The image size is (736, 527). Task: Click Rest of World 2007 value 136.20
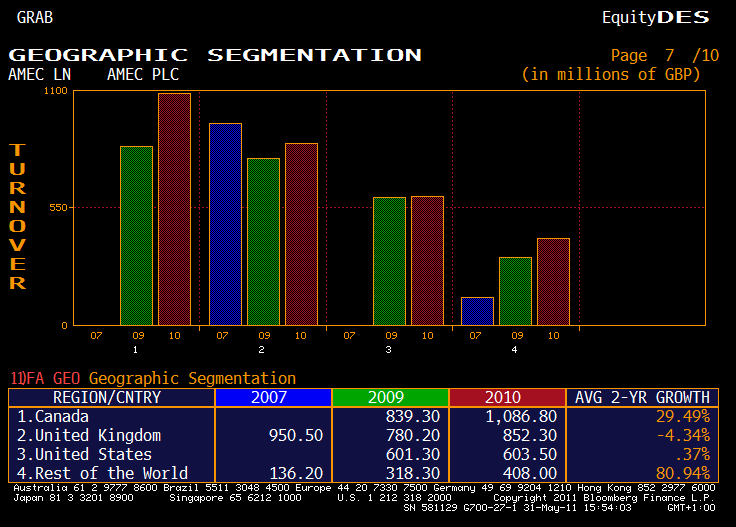(x=296, y=473)
